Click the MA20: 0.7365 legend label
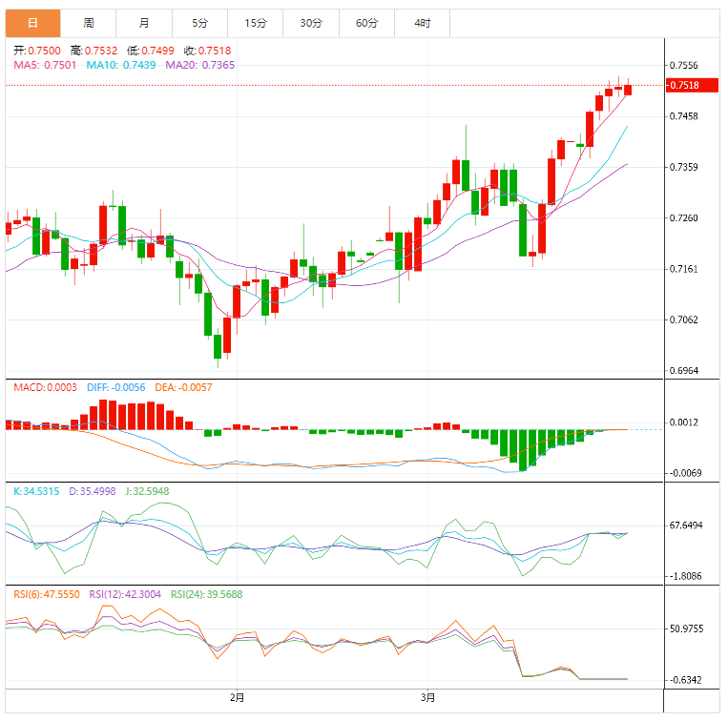728x721 pixels. (200, 65)
